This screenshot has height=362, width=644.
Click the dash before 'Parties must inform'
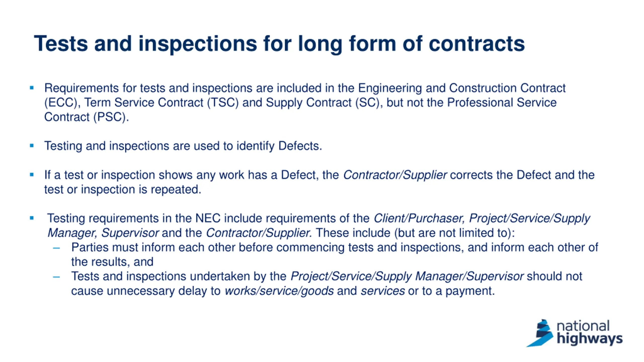[x=56, y=248]
